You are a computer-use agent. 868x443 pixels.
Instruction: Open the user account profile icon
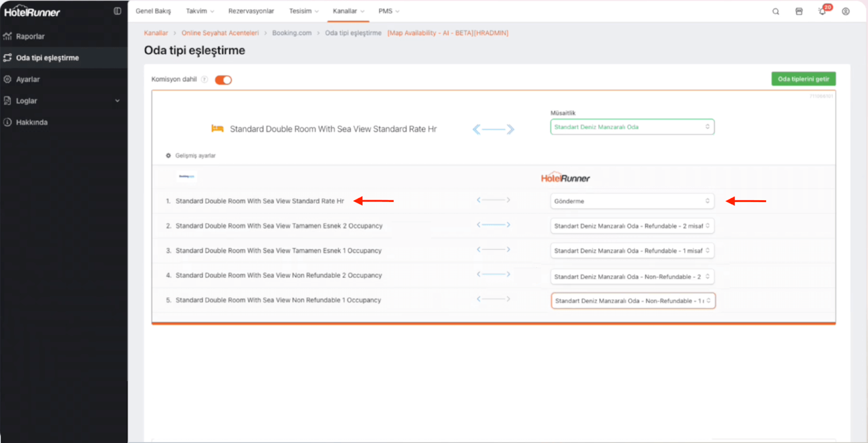[846, 11]
